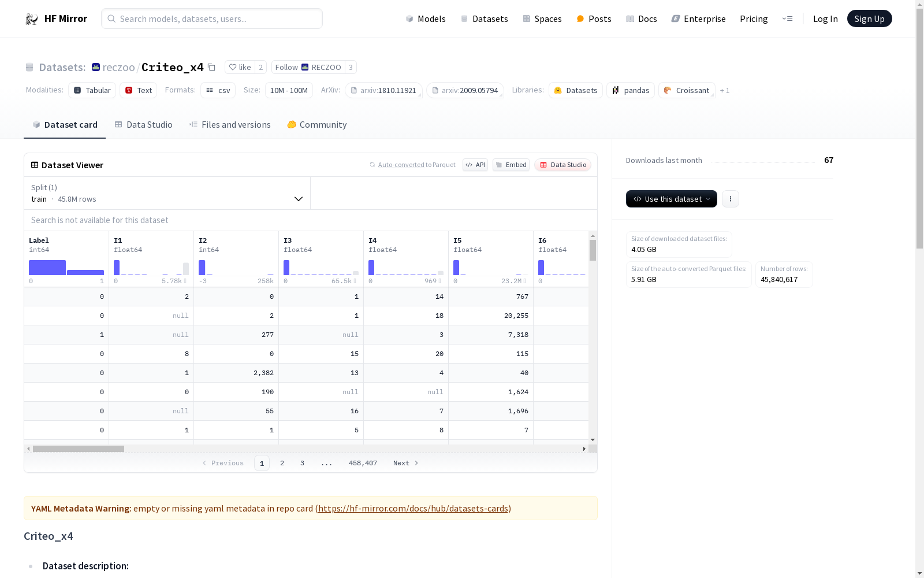Click the Text modality tag
Image resolution: width=924 pixels, height=578 pixels.
[x=139, y=90]
